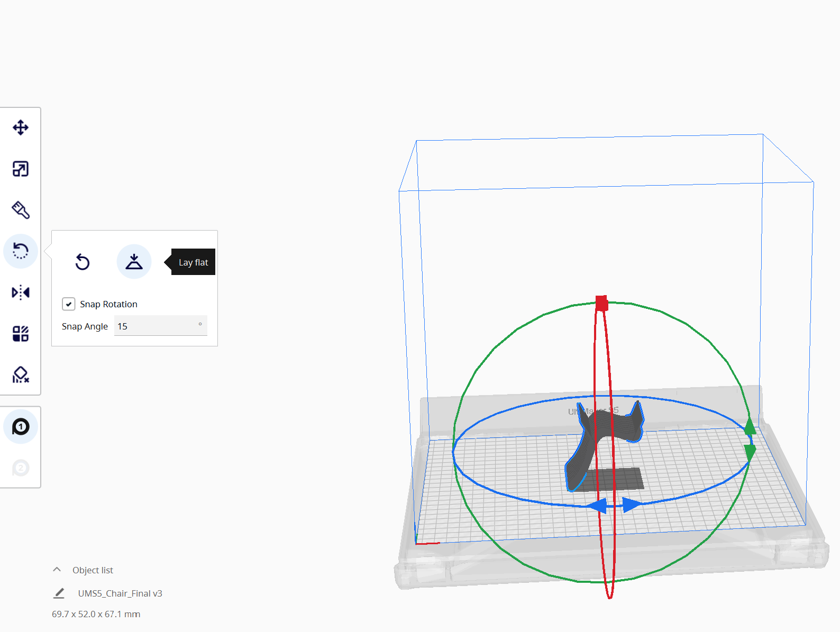Select the paint brush tool
This screenshot has height=632, width=840.
(x=21, y=210)
